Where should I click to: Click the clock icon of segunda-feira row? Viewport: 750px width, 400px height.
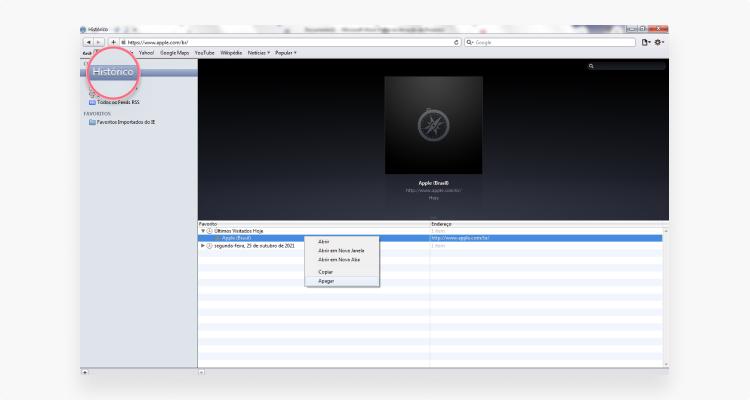[x=210, y=245]
